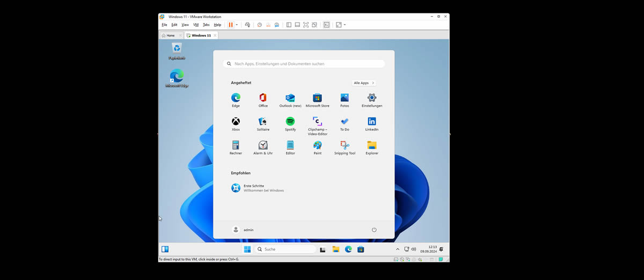
Task: Open File Explorer on taskbar
Action: 335,249
